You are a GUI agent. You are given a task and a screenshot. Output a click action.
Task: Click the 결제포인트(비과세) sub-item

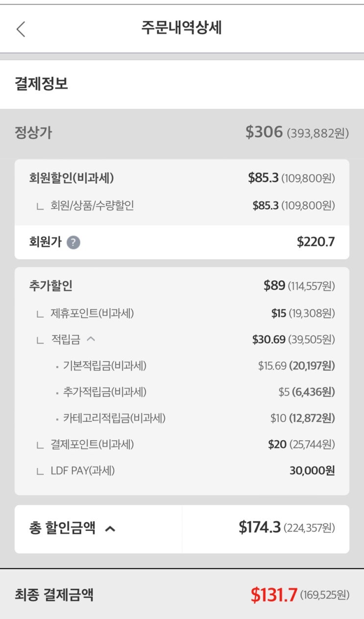pyautogui.click(x=92, y=445)
